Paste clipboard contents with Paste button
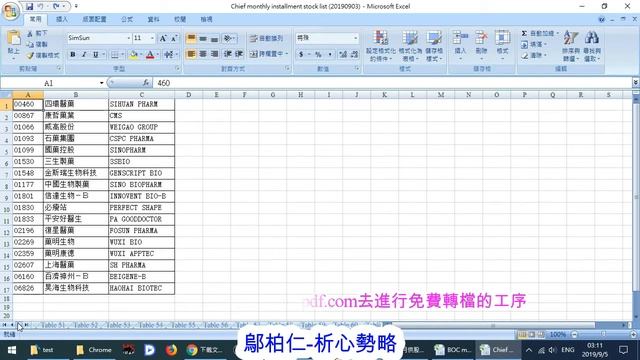 [x=14, y=44]
